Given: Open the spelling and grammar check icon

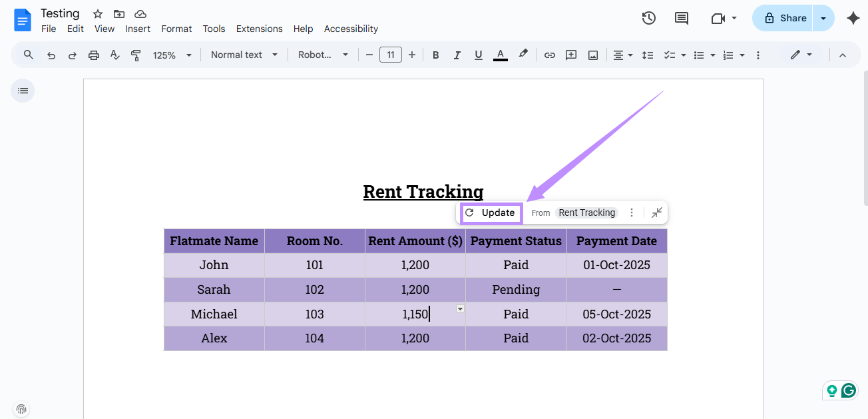Looking at the screenshot, I should pos(114,55).
